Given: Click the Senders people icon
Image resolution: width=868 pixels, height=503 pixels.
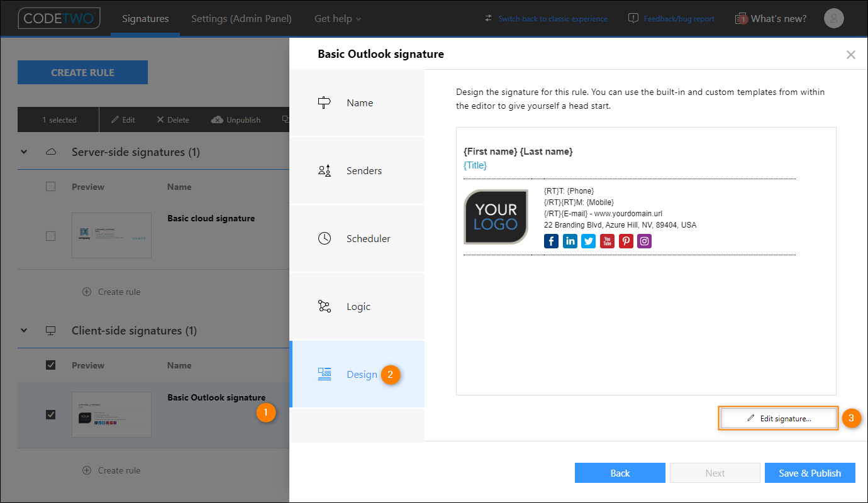Looking at the screenshot, I should (325, 170).
